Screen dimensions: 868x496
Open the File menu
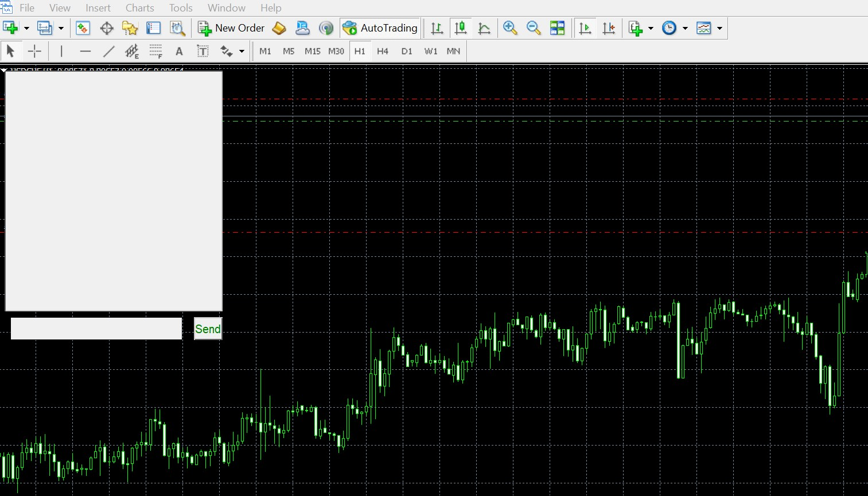[x=27, y=8]
